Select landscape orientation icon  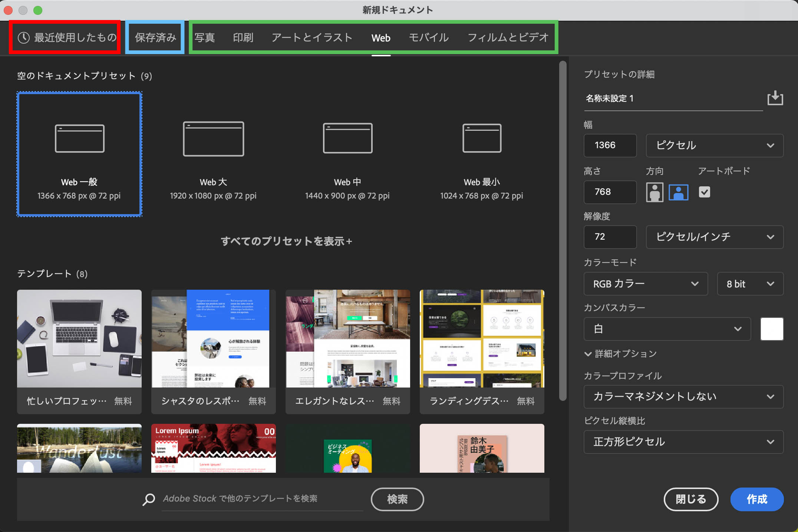(678, 192)
